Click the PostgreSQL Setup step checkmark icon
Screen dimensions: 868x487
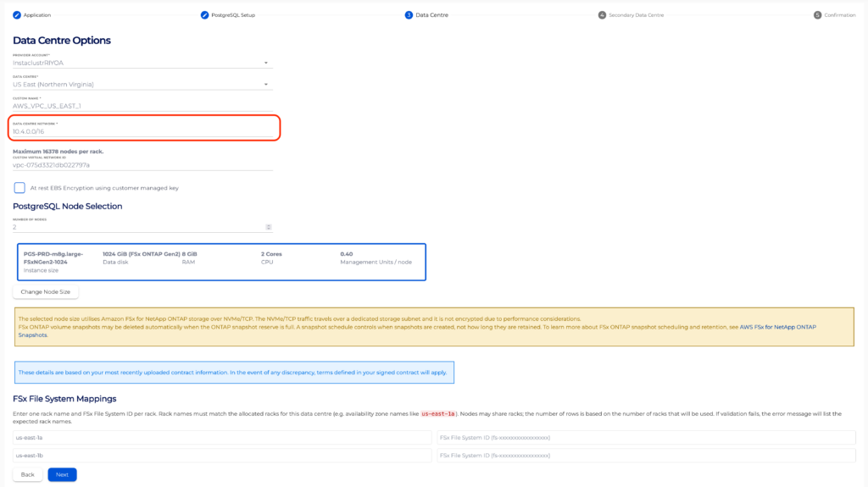click(204, 15)
